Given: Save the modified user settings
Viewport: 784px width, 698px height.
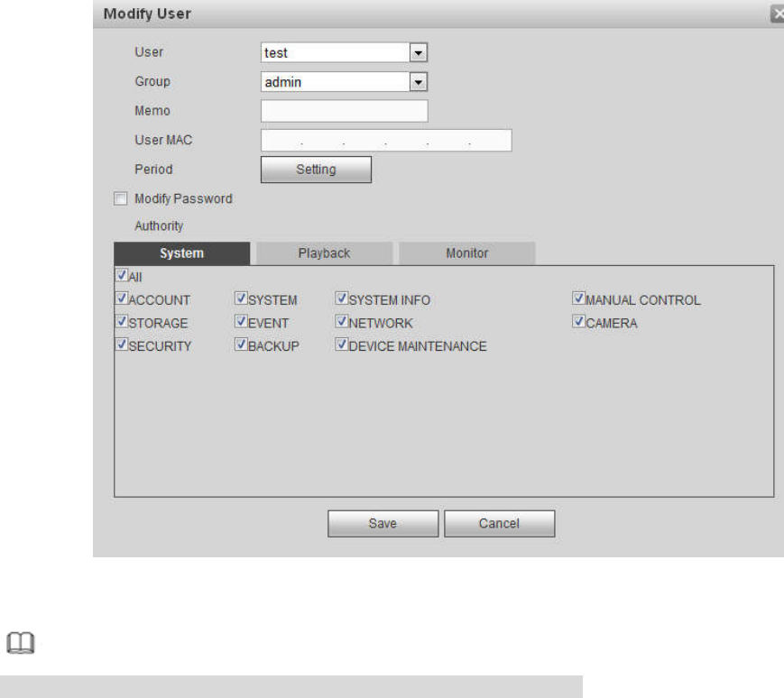Looking at the screenshot, I should (383, 524).
